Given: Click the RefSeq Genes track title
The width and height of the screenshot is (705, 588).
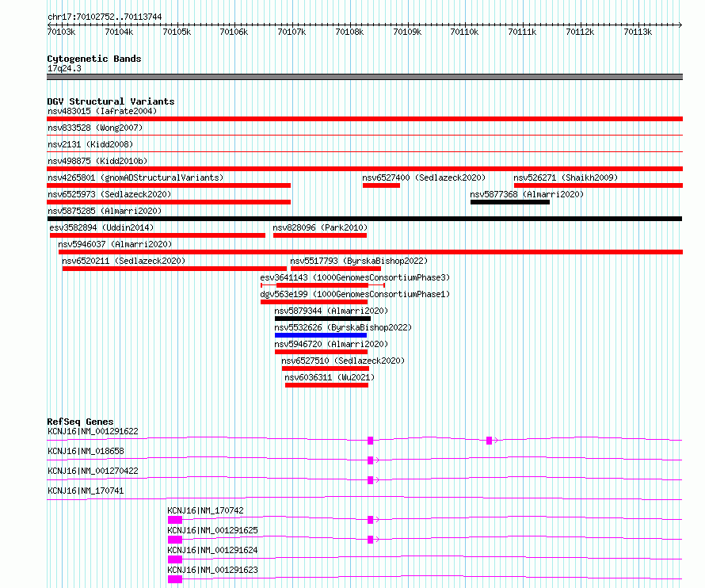Looking at the screenshot, I should coord(80,422).
